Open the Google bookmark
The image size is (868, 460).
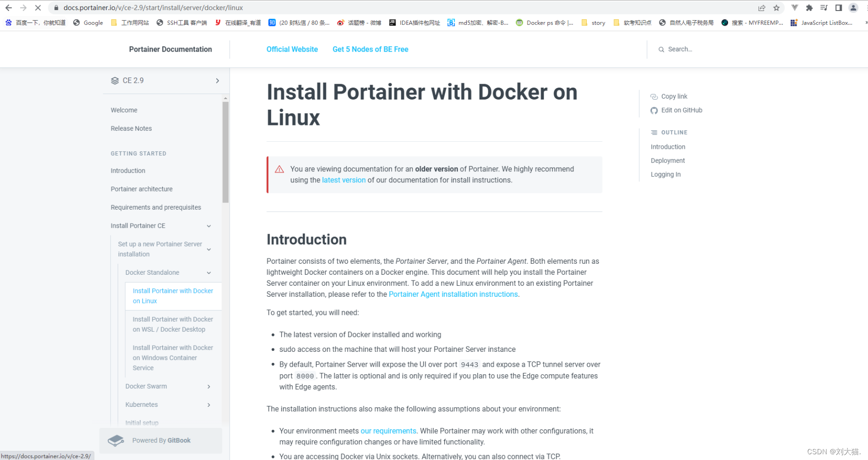88,22
